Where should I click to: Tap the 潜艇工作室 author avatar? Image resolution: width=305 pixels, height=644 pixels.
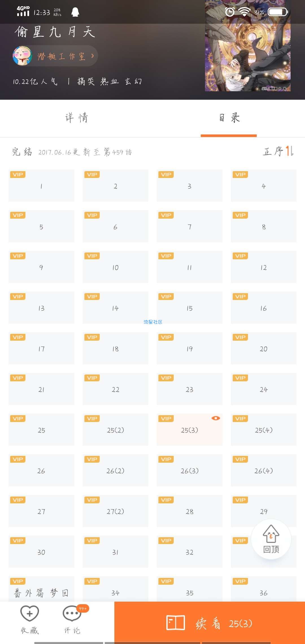coord(22,56)
